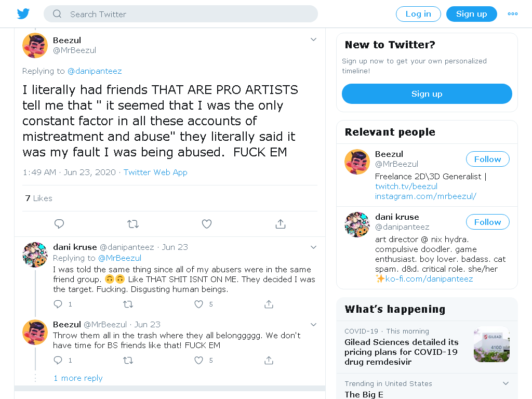Focus the Search Twitter field
Image resolution: width=532 pixels, height=399 pixels.
click(x=180, y=14)
